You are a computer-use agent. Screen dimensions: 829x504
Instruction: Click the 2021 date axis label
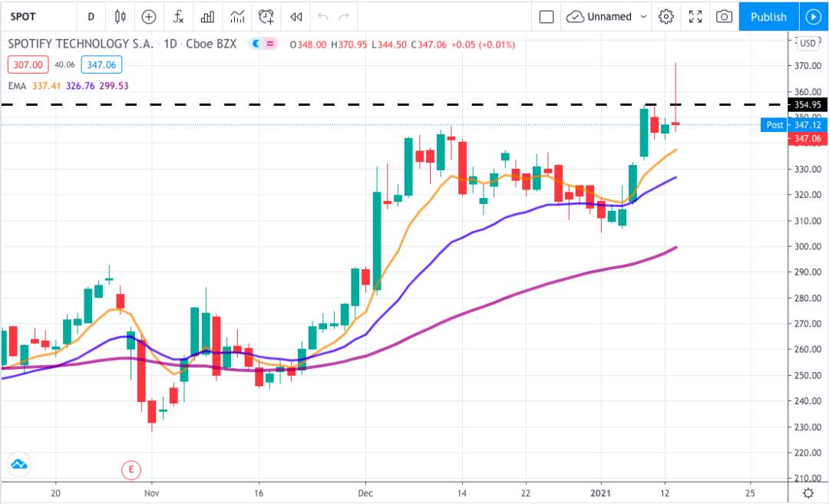[600, 493]
